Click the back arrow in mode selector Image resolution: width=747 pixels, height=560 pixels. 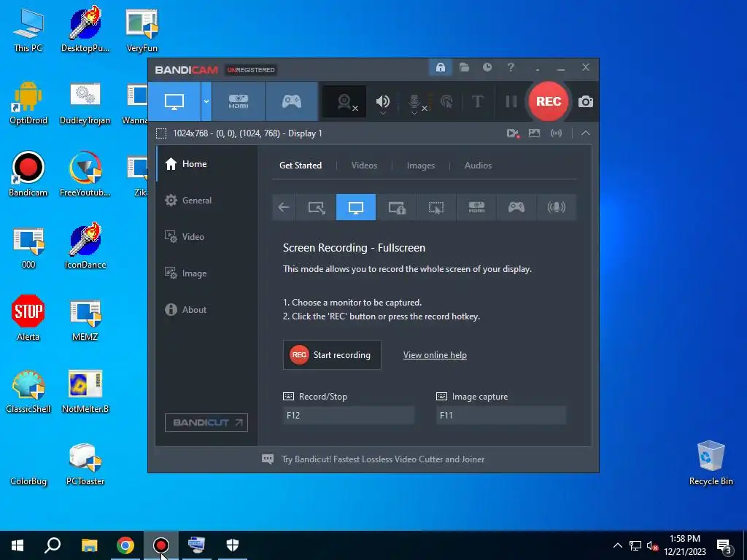click(284, 207)
